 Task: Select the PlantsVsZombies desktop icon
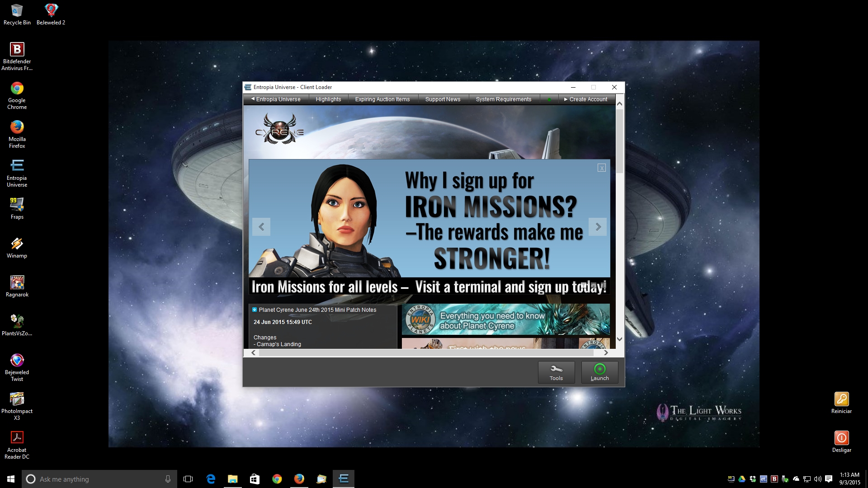(x=17, y=325)
